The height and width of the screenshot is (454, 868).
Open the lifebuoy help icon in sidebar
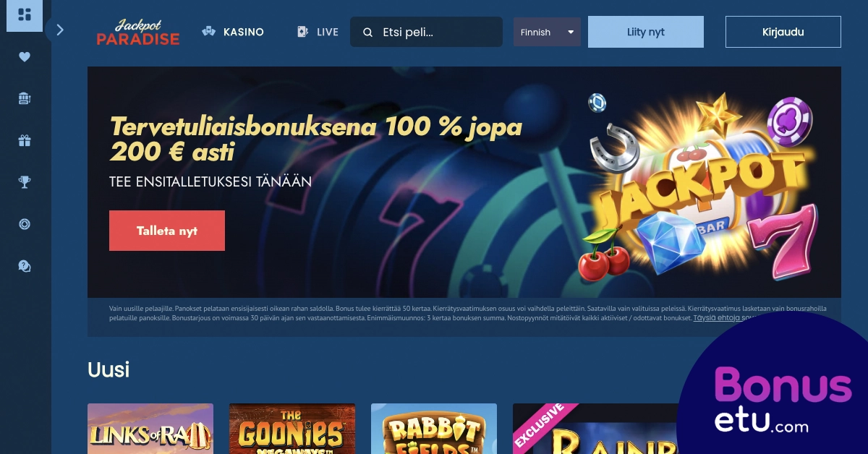pyautogui.click(x=25, y=224)
